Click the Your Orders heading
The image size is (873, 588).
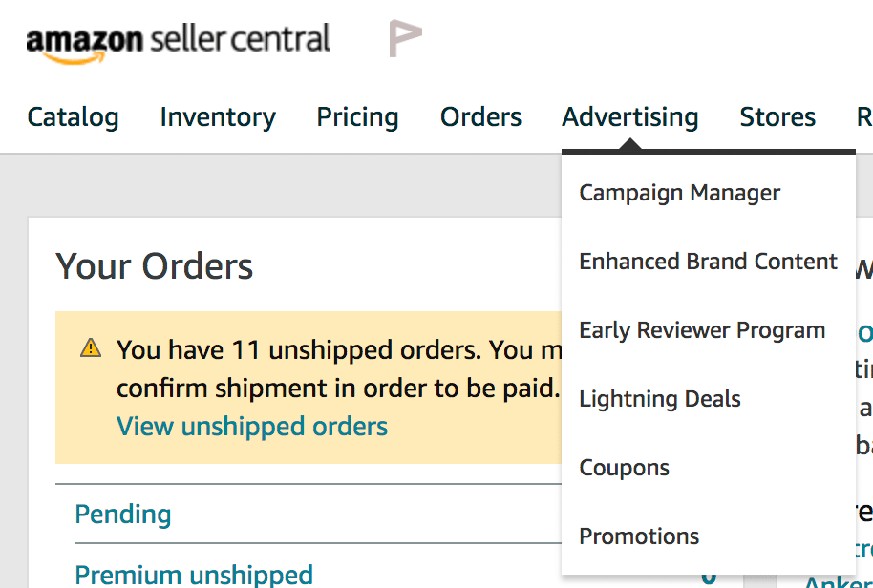tap(155, 266)
